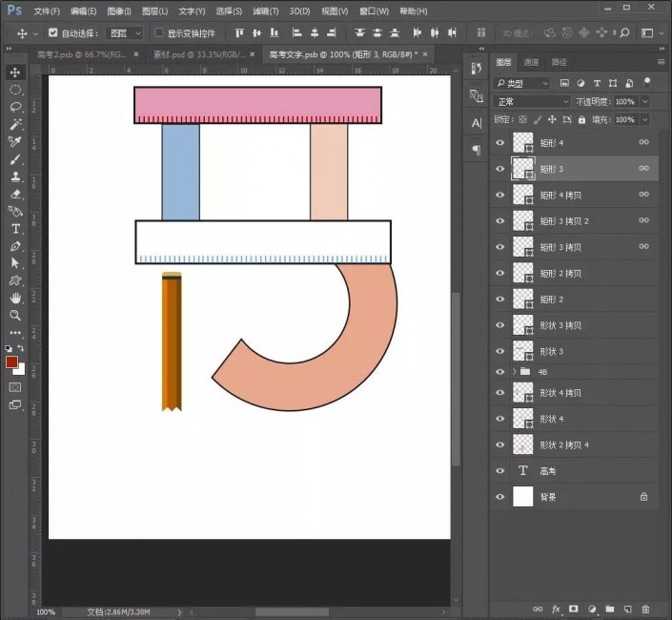The image size is (672, 620).
Task: Switch to the 路径 tab
Action: point(559,62)
